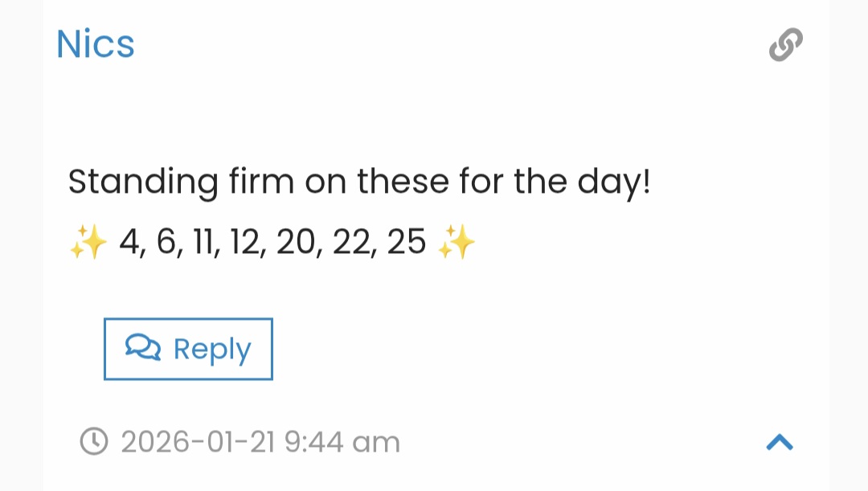
Task: Open Nics's profile link
Action: tap(95, 44)
